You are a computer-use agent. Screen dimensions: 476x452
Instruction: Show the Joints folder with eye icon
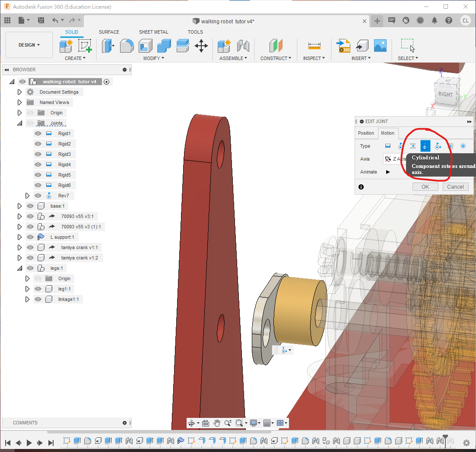pyautogui.click(x=30, y=123)
